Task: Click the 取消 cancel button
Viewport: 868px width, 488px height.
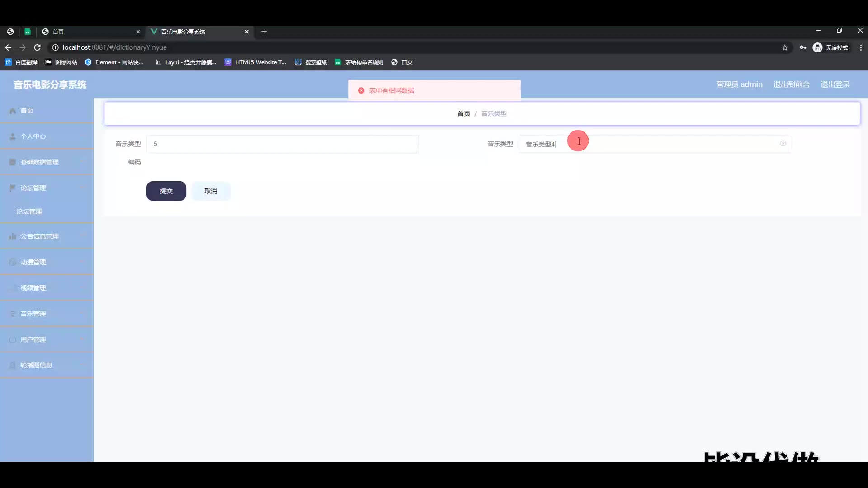Action: point(211,191)
